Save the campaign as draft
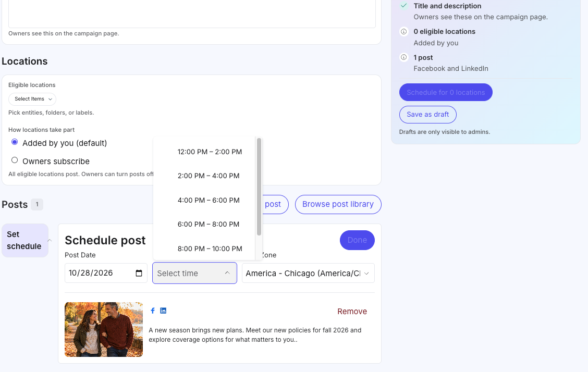The image size is (588, 372). click(x=428, y=115)
